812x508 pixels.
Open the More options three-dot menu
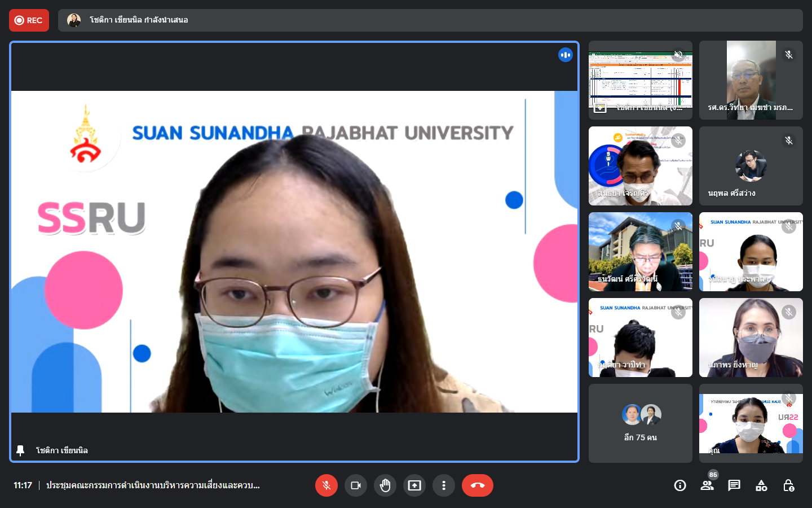(x=444, y=485)
